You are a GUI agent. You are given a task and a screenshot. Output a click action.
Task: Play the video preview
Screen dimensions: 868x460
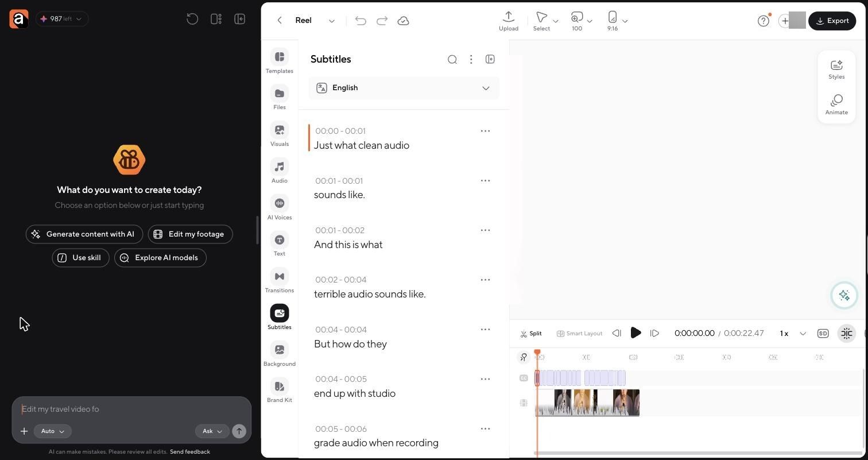(x=635, y=333)
